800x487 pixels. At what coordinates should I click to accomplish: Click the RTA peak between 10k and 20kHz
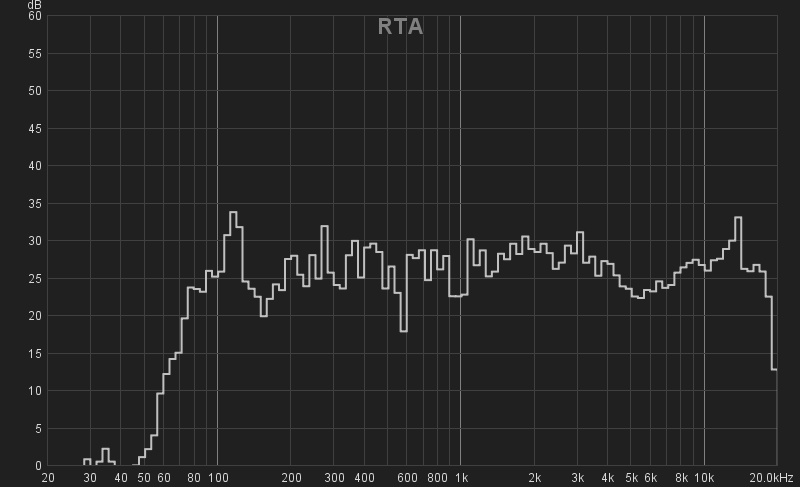pos(738,217)
